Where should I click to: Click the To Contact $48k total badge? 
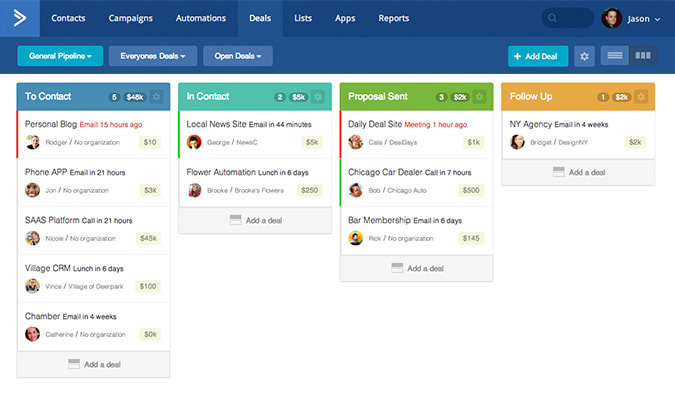[135, 97]
